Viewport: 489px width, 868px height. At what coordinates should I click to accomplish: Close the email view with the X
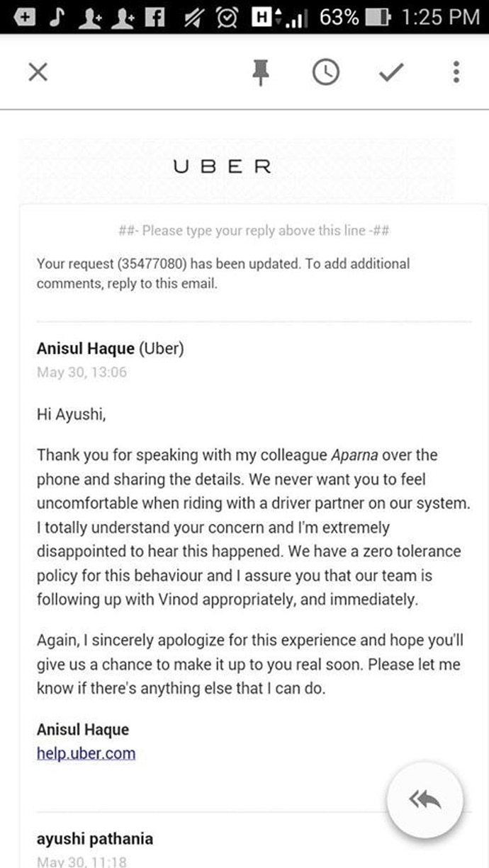(x=38, y=72)
